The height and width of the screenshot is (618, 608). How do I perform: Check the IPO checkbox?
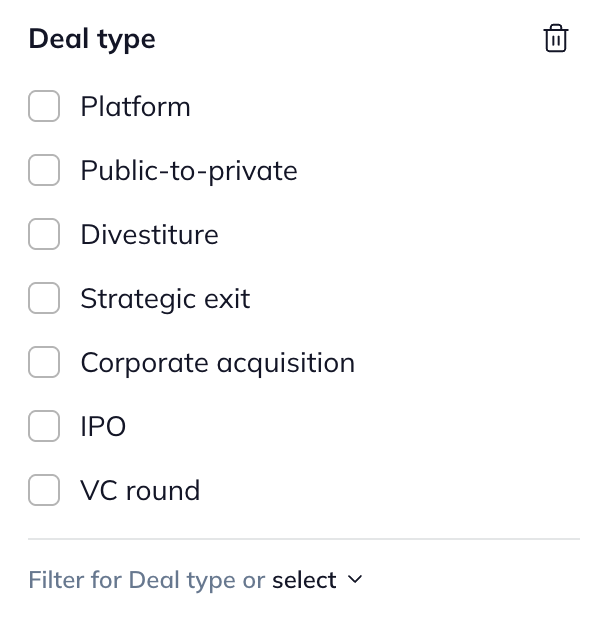click(44, 427)
